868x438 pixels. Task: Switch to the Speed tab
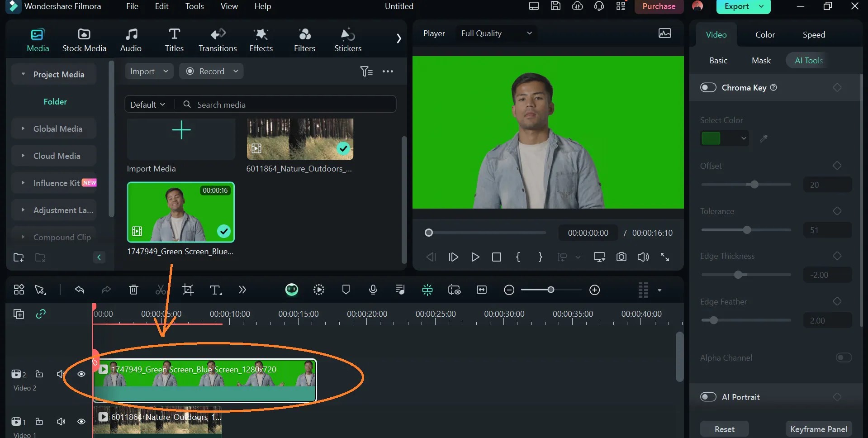point(814,35)
